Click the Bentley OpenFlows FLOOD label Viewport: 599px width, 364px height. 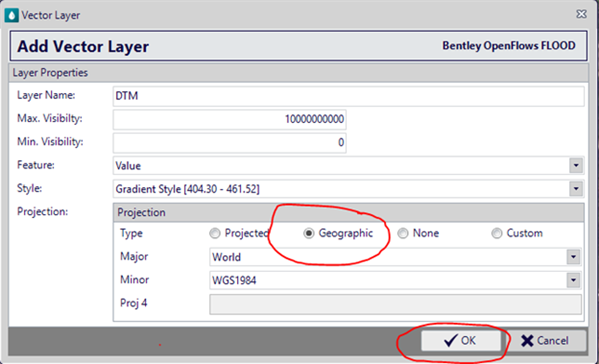pos(509,46)
